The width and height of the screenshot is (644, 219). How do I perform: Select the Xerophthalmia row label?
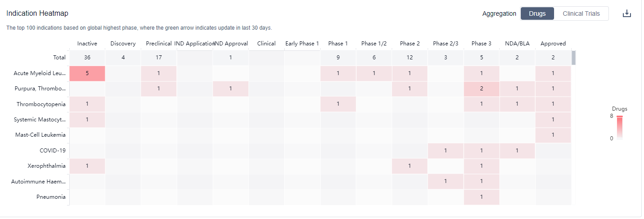tap(46, 166)
